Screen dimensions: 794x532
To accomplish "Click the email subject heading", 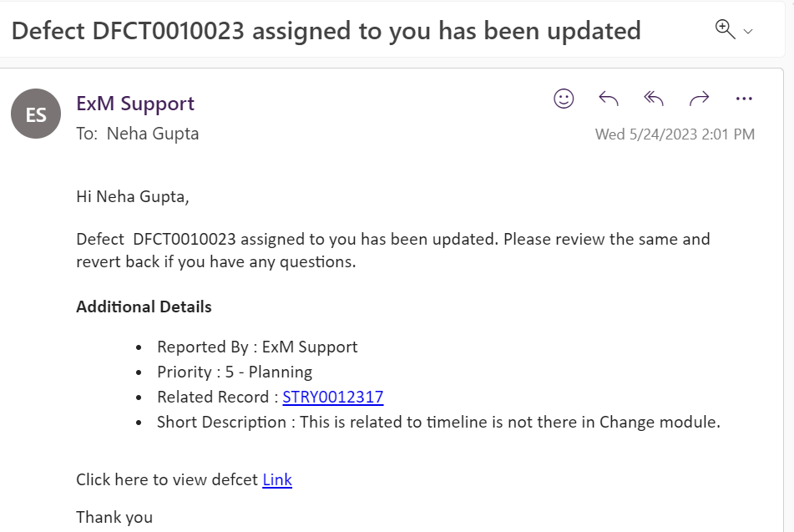I will 326,31.
